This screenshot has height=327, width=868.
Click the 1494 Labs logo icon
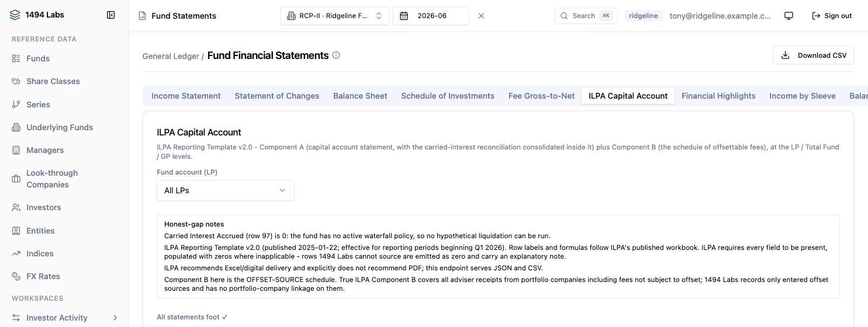click(15, 15)
